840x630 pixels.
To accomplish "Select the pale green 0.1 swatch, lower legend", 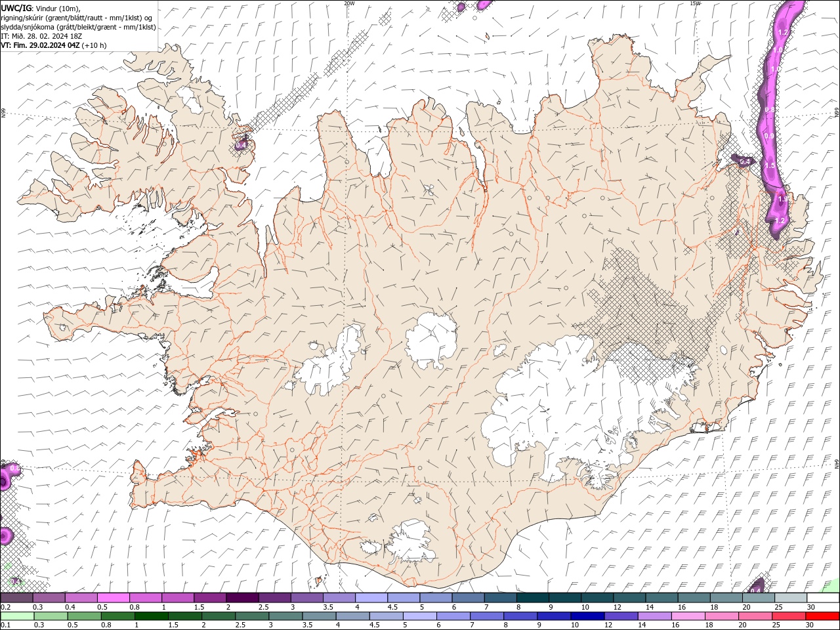I will tap(17, 616).
